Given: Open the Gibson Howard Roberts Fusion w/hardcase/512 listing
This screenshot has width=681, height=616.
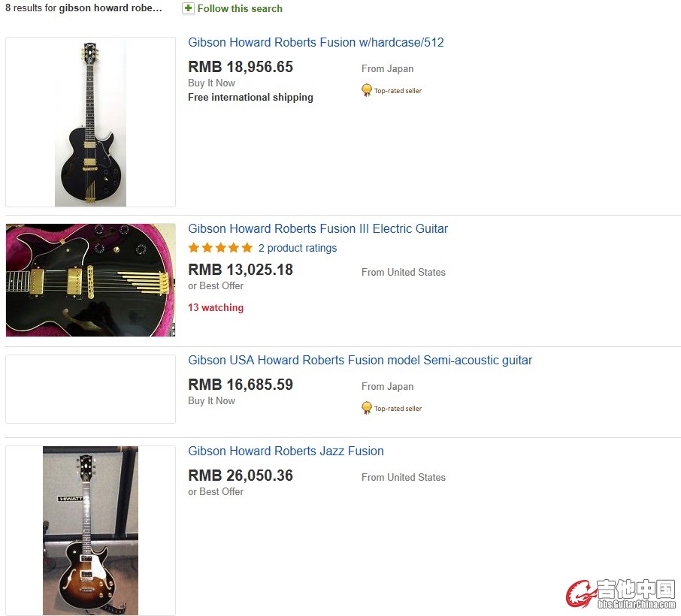Looking at the screenshot, I should tap(316, 42).
